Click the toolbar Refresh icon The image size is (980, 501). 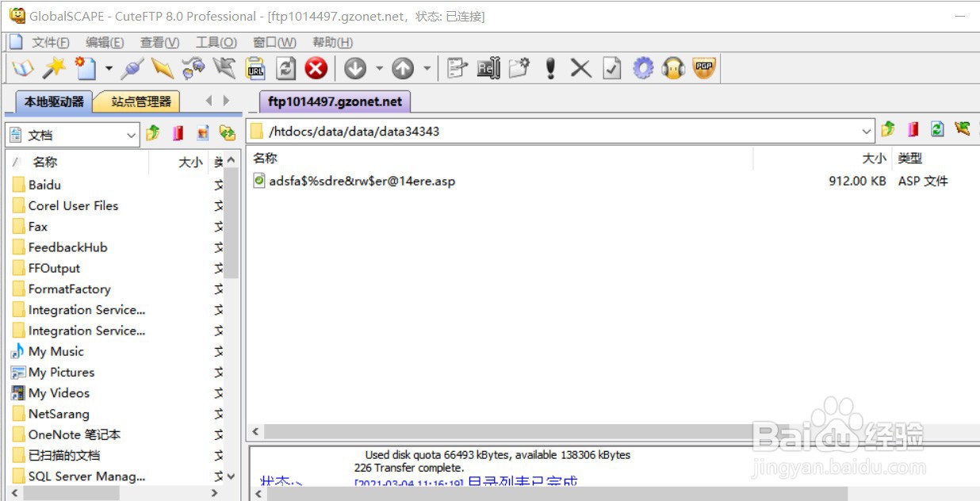286,68
